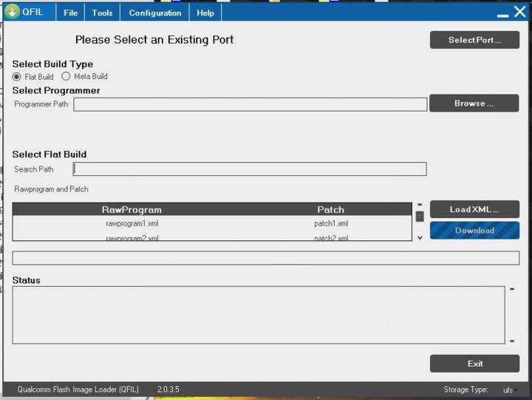
Task: Click the Patch column header
Action: (331, 209)
